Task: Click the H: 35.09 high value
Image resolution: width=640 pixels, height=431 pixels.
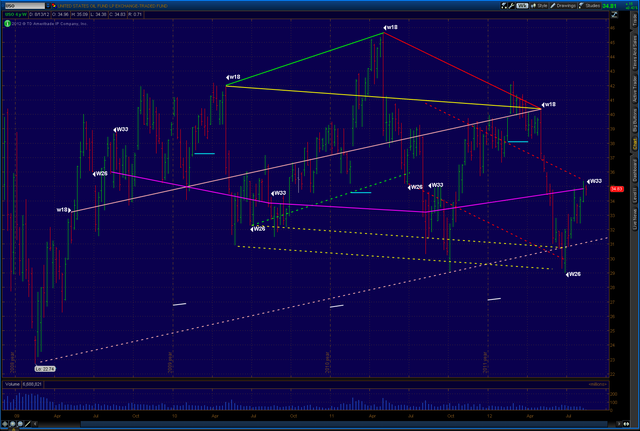Action: tap(80, 14)
